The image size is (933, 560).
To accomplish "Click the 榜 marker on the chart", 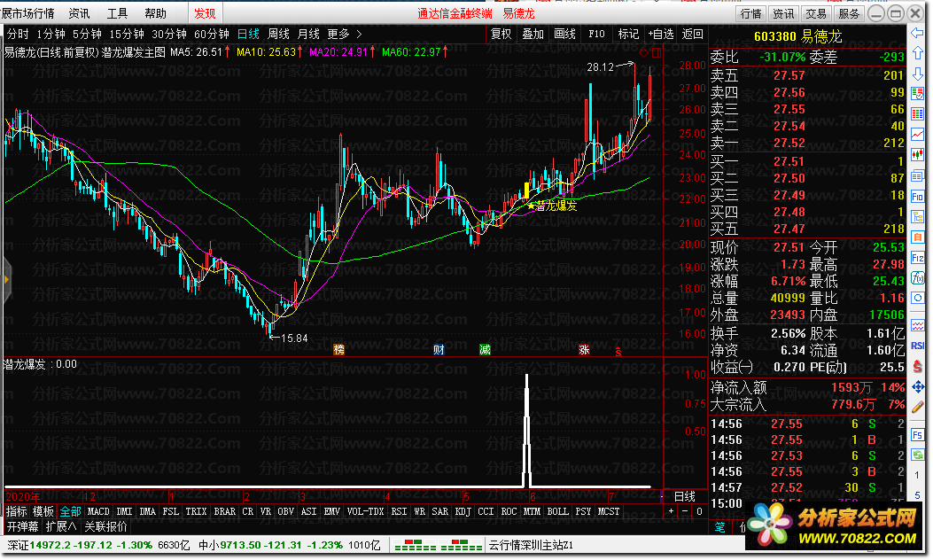I will [339, 349].
